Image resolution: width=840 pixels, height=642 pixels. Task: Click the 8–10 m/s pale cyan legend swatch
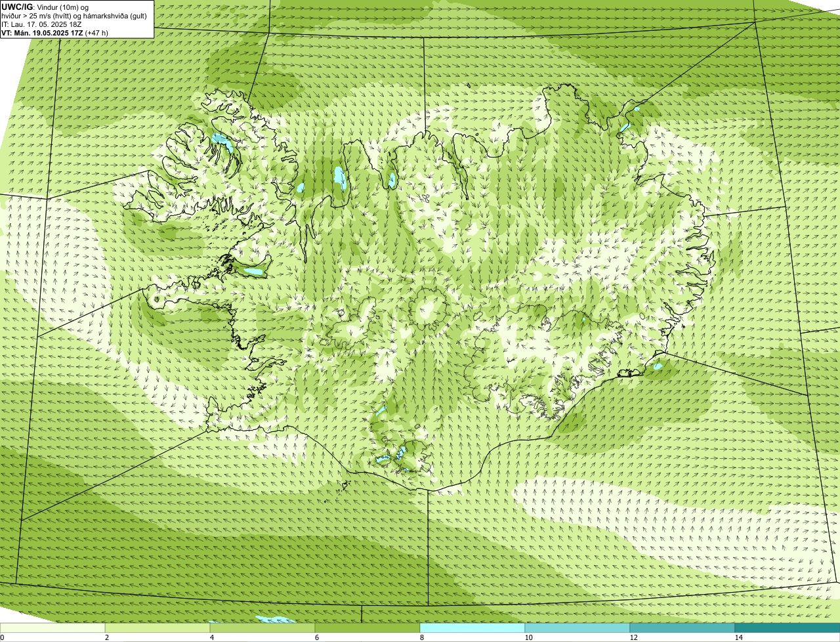(472, 628)
